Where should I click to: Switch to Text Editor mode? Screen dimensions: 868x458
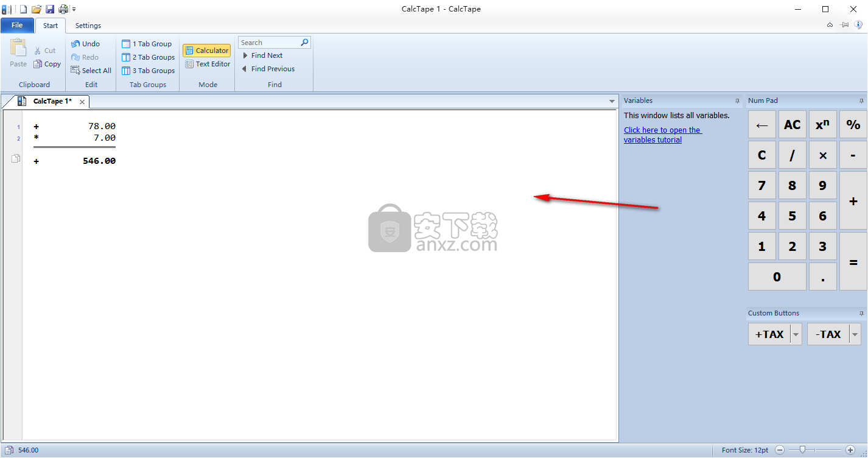208,64
